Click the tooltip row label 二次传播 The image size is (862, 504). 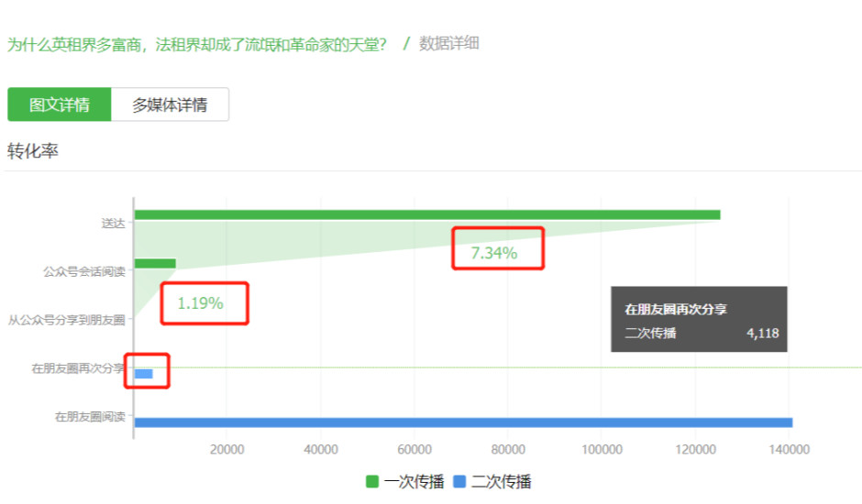pos(650,333)
